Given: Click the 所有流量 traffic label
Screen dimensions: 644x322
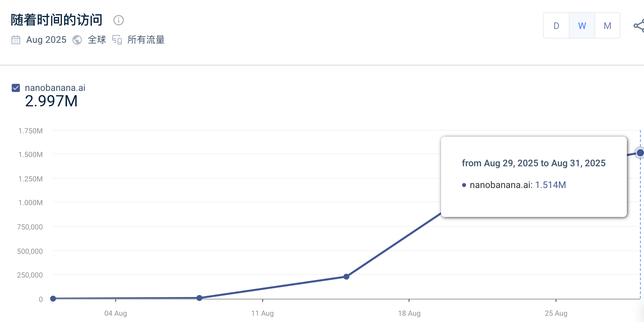Looking at the screenshot, I should click(146, 40).
